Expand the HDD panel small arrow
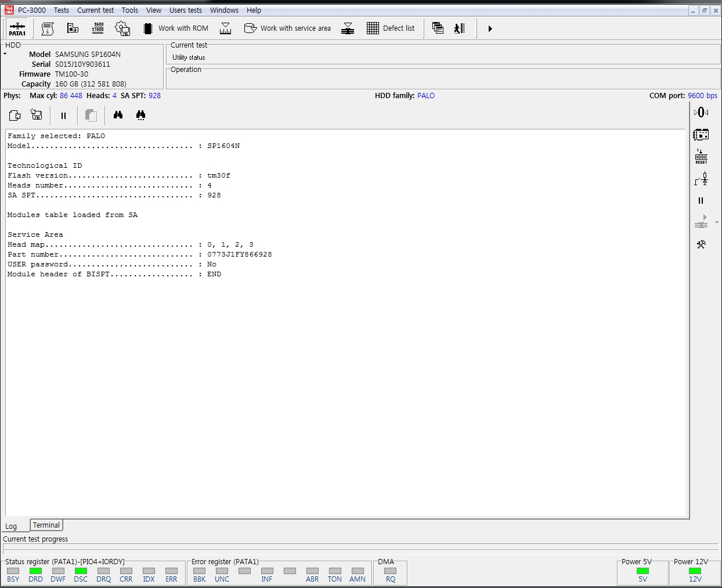The image size is (722, 588). [5, 54]
